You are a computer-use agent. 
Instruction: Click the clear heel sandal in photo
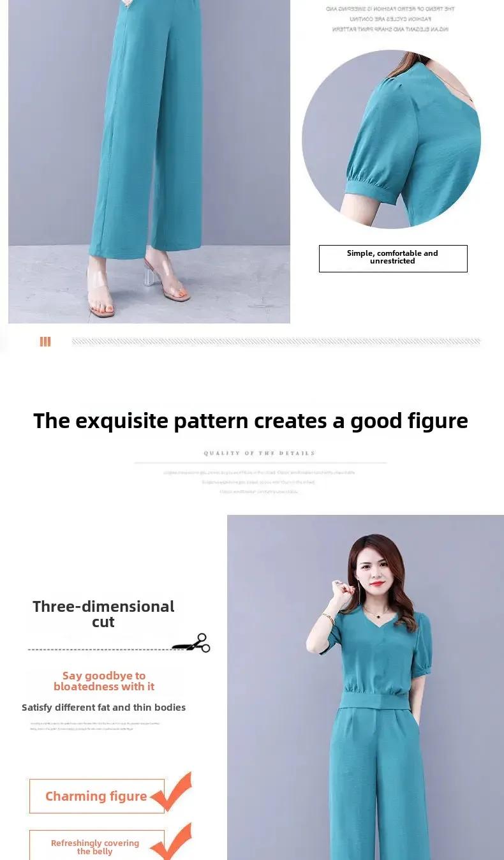(x=167, y=281)
